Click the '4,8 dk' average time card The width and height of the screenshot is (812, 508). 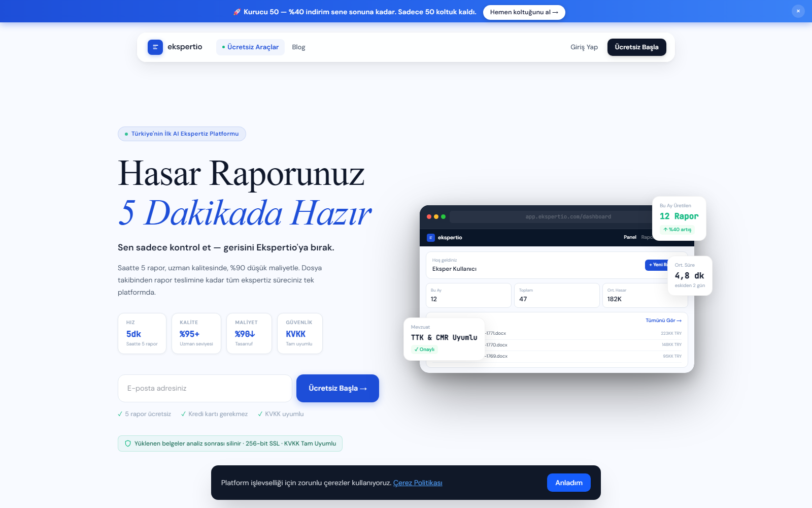tap(690, 275)
